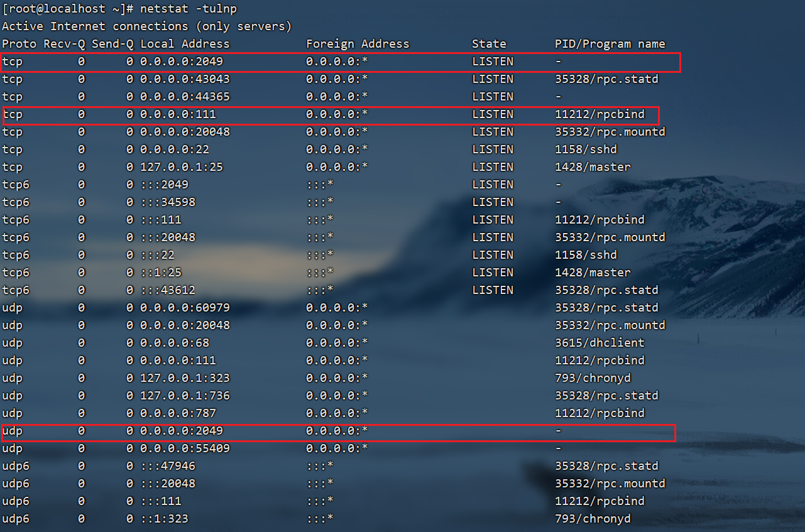Click the Proto column header

(19, 44)
